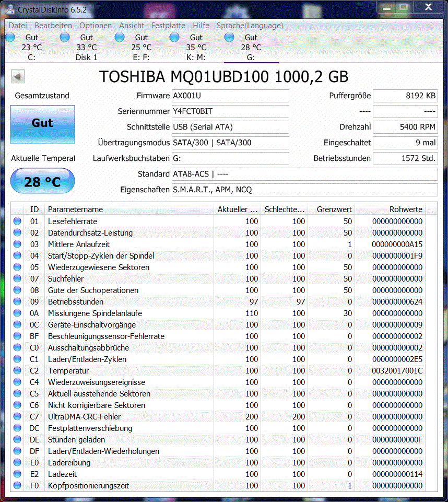Select the K: M: drive status orb
The image size is (448, 502).
(x=174, y=37)
